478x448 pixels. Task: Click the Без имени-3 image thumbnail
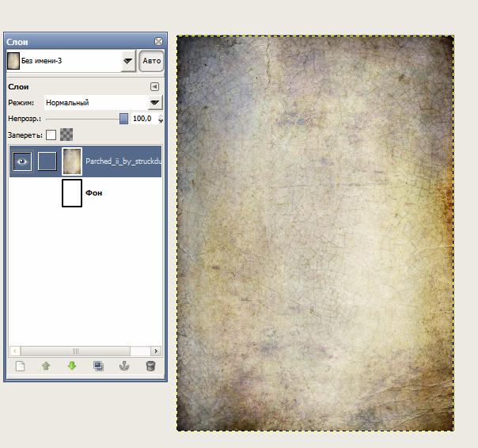[13, 61]
